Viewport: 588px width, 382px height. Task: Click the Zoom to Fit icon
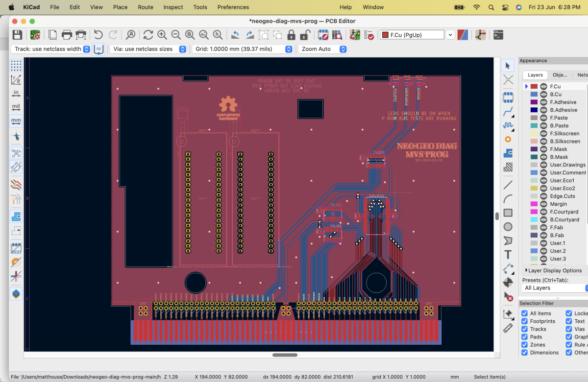tap(190, 35)
